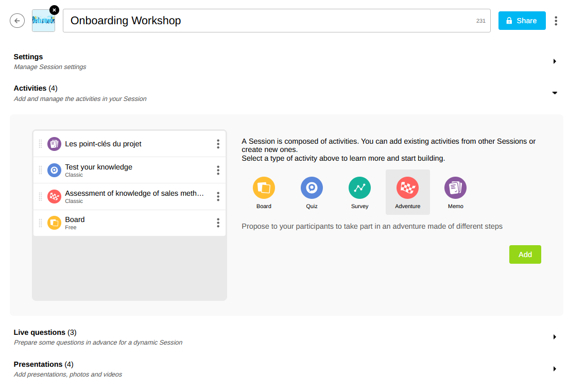568x392 pixels.
Task: Open options for Les point-clés du projet
Action: pos(218,144)
